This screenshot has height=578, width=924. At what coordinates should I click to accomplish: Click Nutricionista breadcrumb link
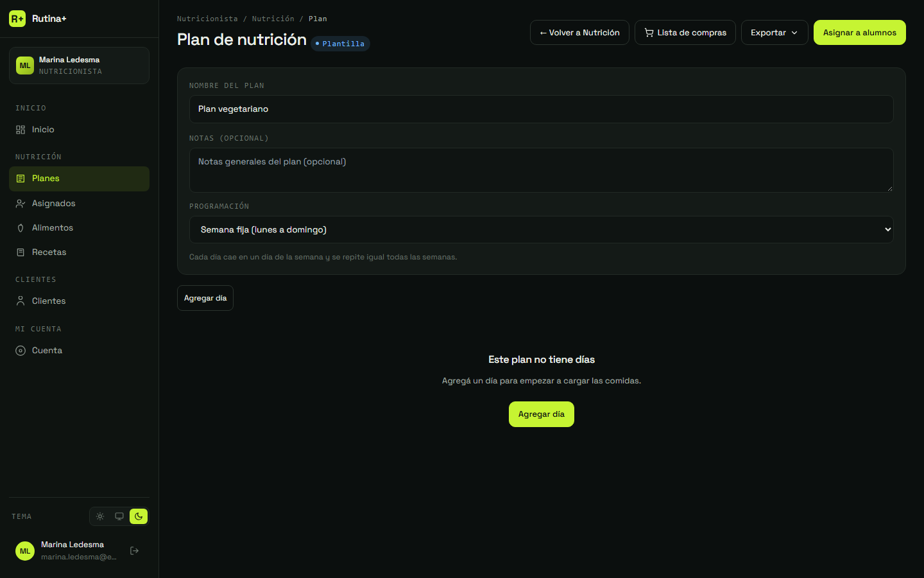click(x=207, y=19)
